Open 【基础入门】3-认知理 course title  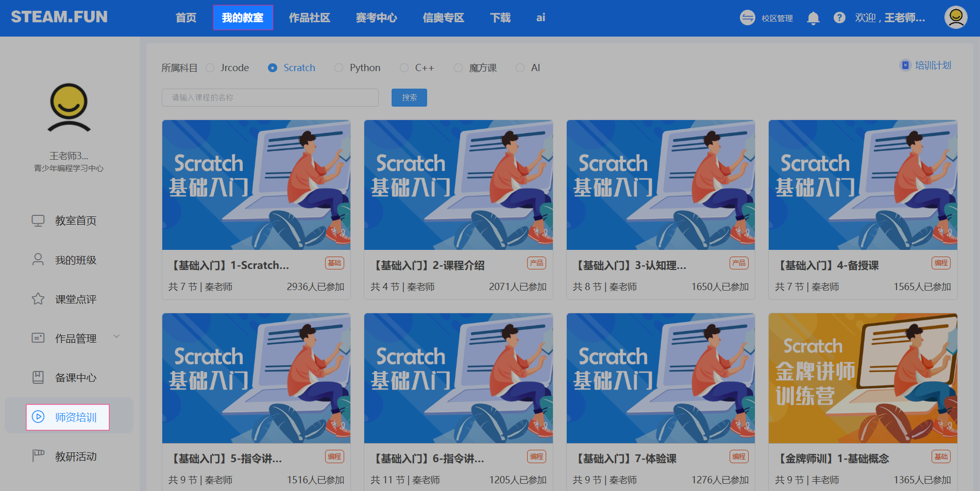coord(630,265)
